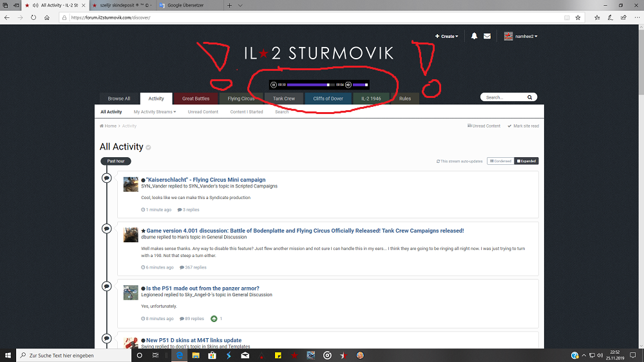Open the add notes pen tool

(x=611, y=17)
